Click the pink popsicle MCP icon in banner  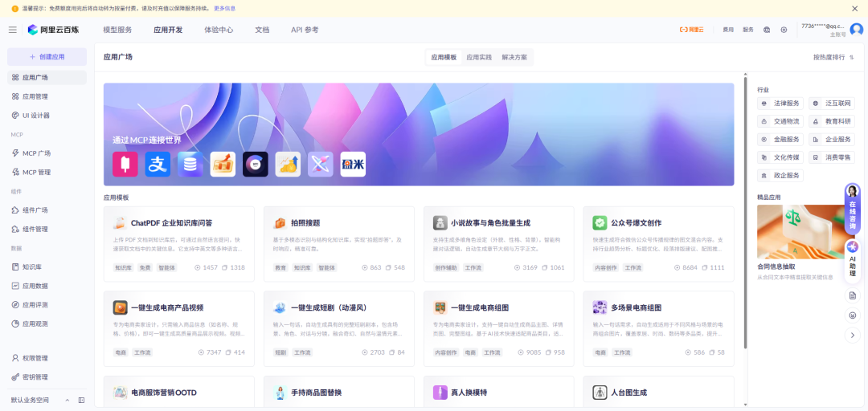[x=125, y=165]
